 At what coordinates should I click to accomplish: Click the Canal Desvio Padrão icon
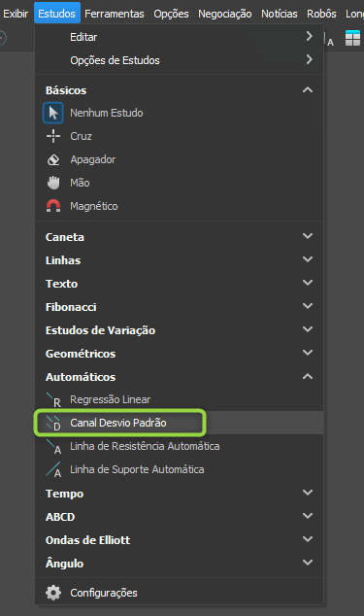(x=53, y=423)
